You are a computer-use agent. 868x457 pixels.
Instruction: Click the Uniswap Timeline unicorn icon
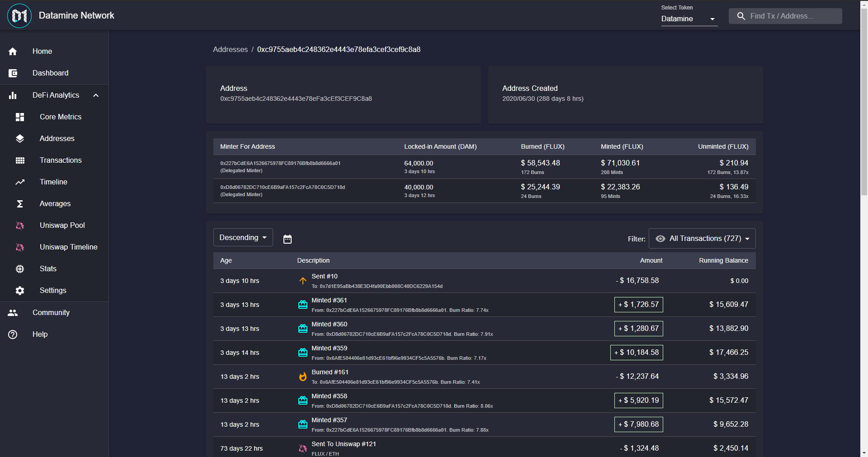(20, 247)
